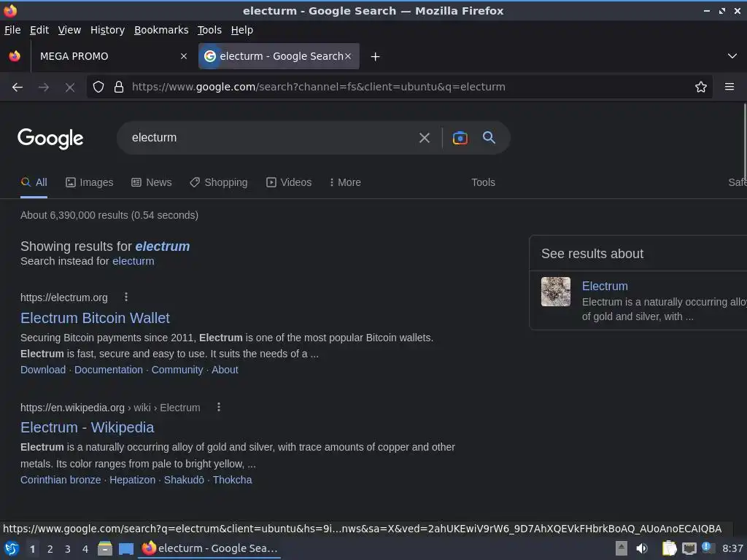Select the electurm Google Search tab
747x560 pixels.
click(279, 56)
